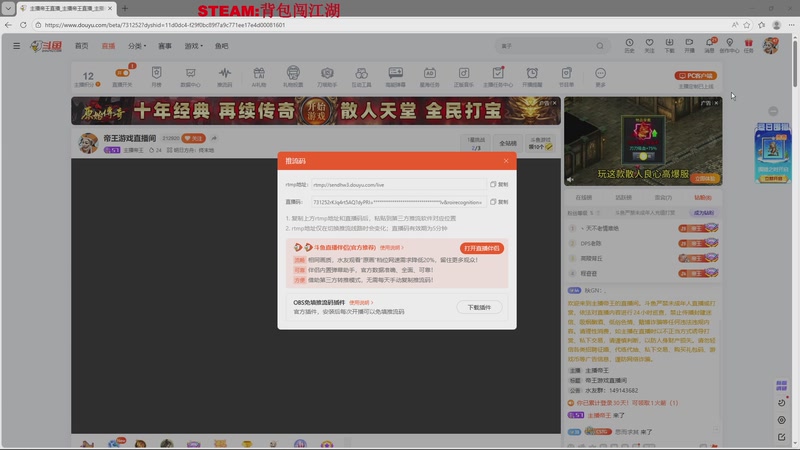Click the user avatar in header
The image size is (800, 450).
770,45
